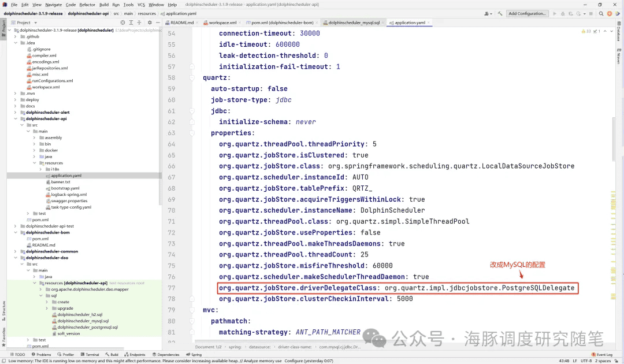The height and width of the screenshot is (364, 624).
Task: Click the Build project hammer icon
Action: (x=500, y=13)
